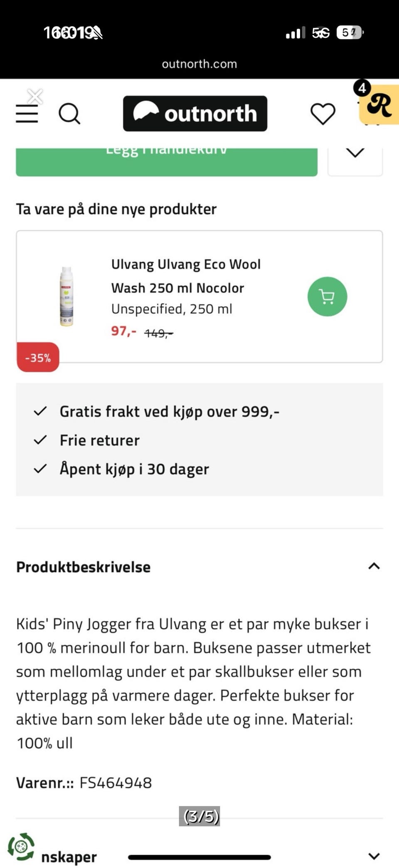The height and width of the screenshot is (868, 399).
Task: Tap the red -35% discount badge
Action: click(x=38, y=357)
